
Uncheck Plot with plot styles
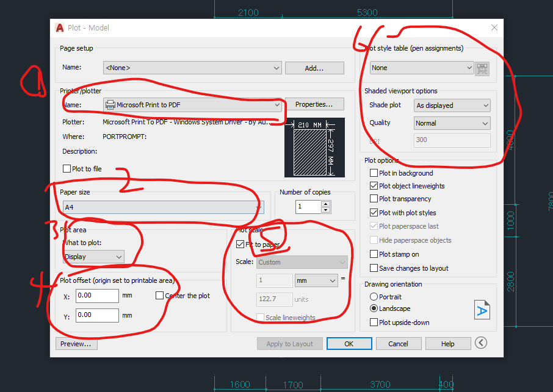click(374, 212)
